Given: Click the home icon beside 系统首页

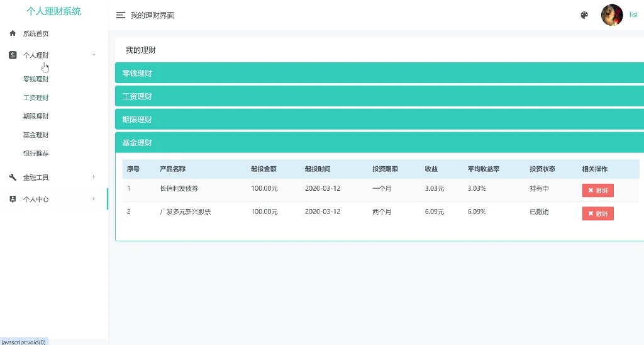Looking at the screenshot, I should pos(13,33).
